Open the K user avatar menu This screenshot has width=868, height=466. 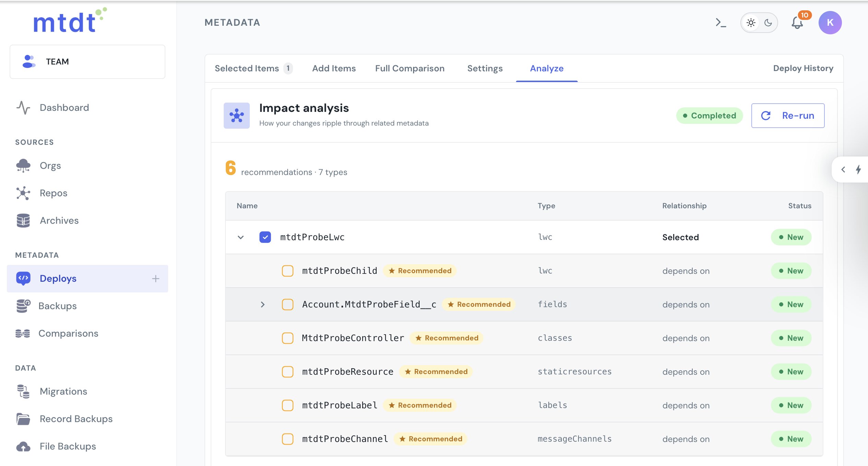click(830, 23)
